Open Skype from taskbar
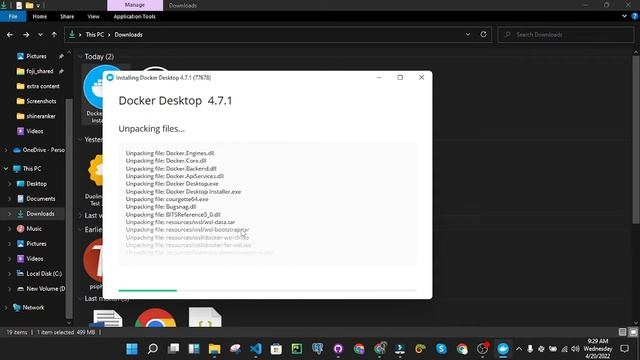 click(441, 349)
